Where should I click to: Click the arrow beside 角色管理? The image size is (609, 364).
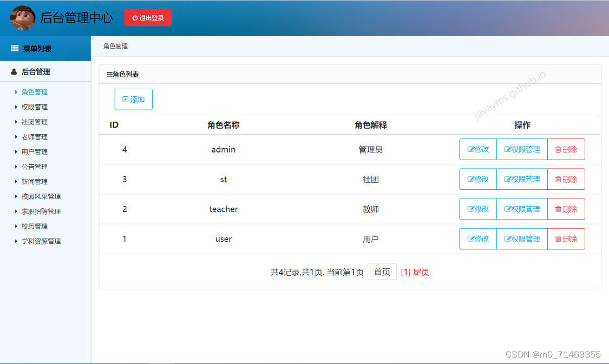(x=16, y=92)
